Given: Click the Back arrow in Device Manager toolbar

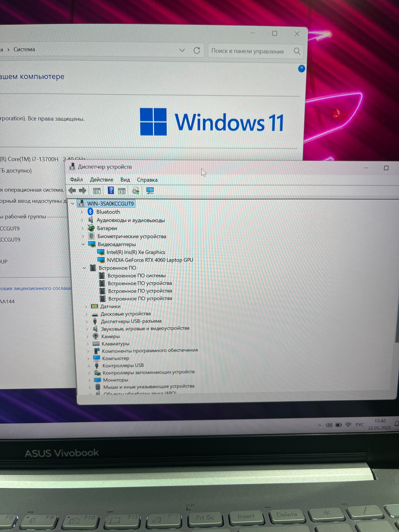Looking at the screenshot, I should pyautogui.click(x=72, y=191).
